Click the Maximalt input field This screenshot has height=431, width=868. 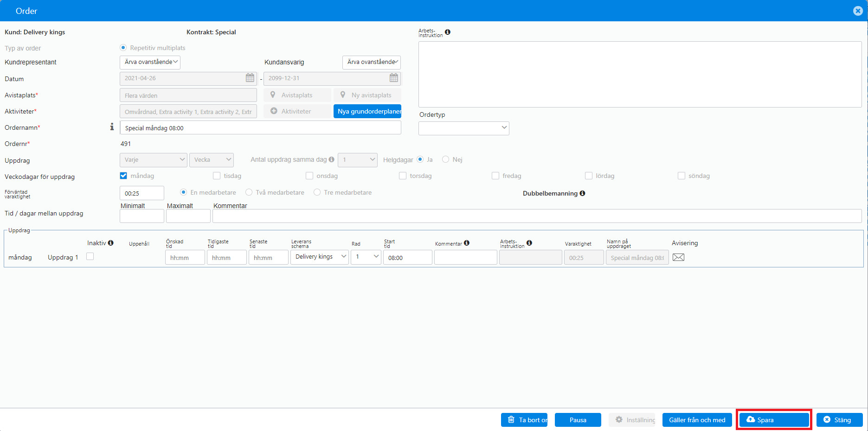tap(188, 216)
